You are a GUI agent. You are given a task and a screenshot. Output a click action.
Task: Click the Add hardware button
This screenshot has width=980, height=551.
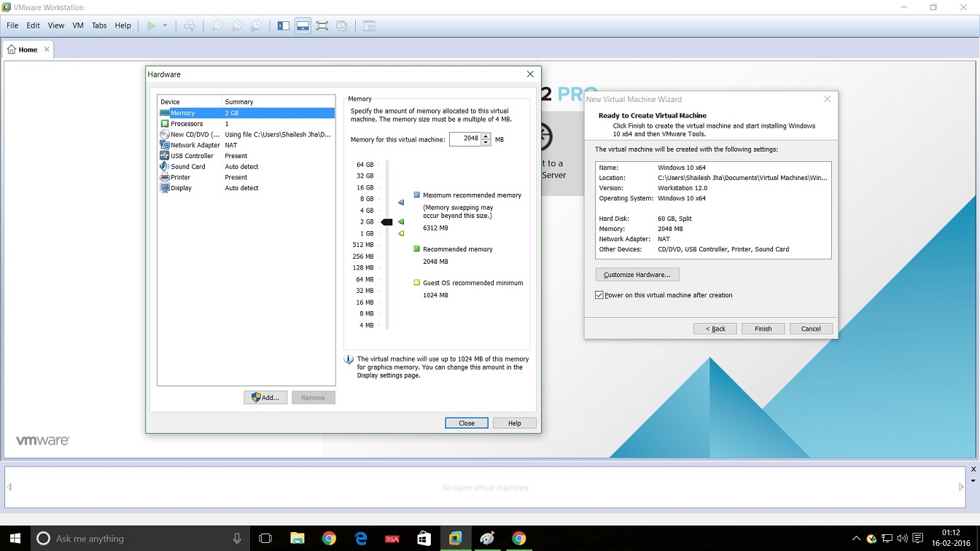pyautogui.click(x=265, y=397)
